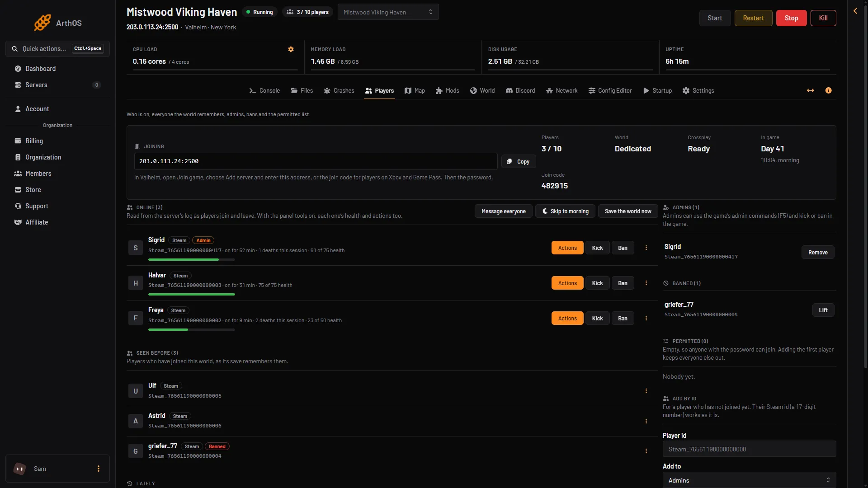868x488 pixels.
Task: Open Sam's user menu dots
Action: (99, 469)
